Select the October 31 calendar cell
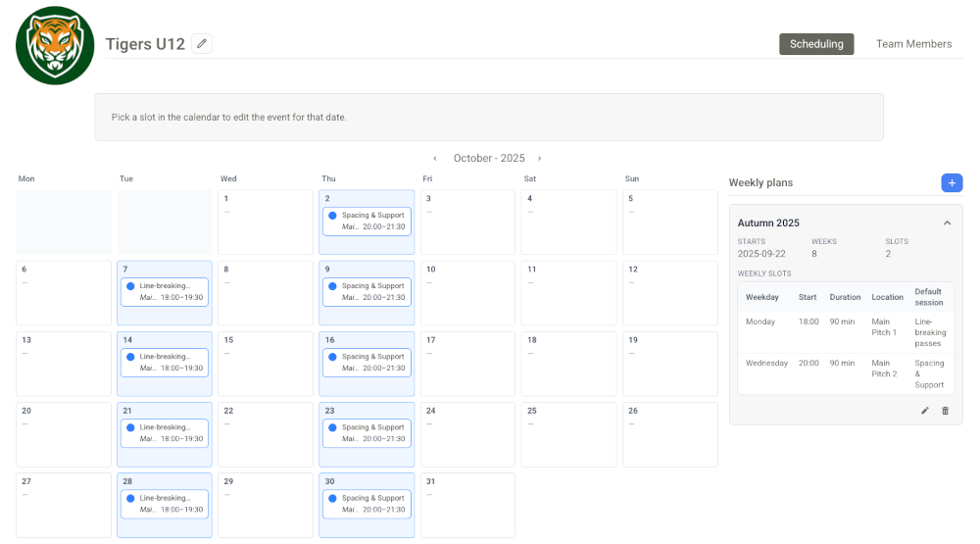This screenshot has width=980, height=544. point(467,505)
